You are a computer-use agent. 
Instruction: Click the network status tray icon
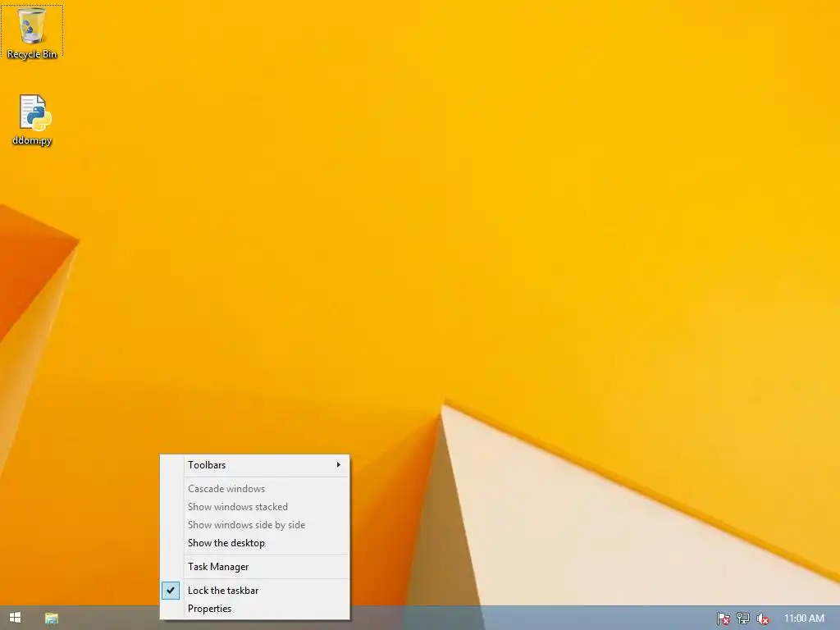[x=743, y=619]
